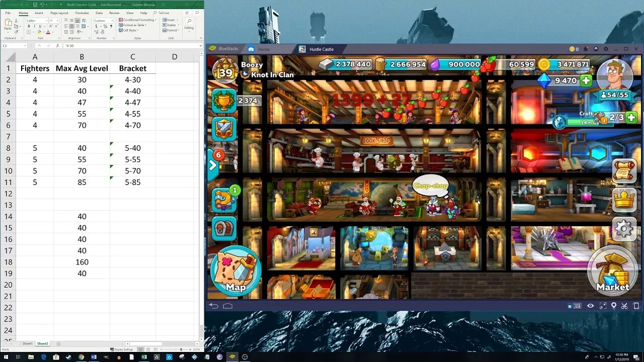Toggle Italic formatting in Excel
This screenshot has height=362, width=644.
coord(34,26)
